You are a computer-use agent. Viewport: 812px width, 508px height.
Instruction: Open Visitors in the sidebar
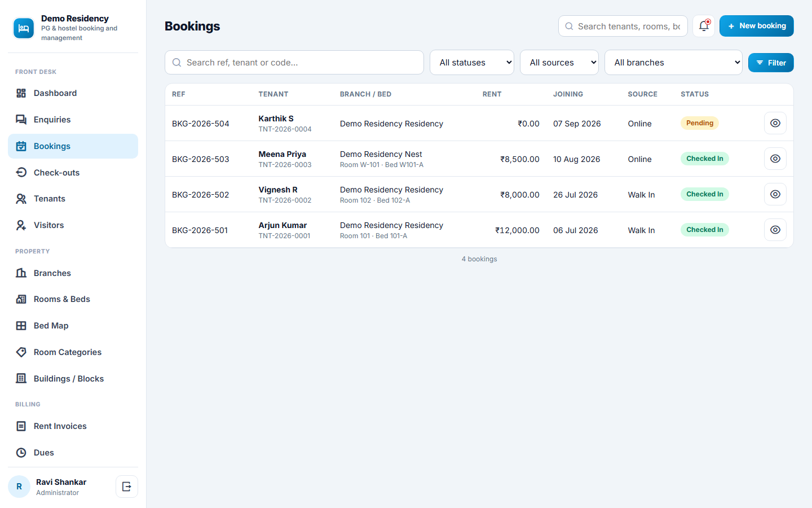pyautogui.click(x=73, y=225)
